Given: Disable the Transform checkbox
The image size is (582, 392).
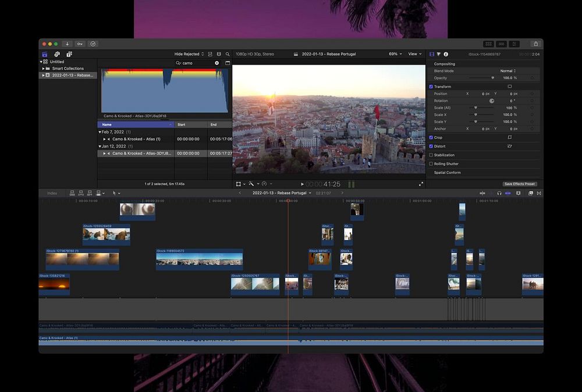Looking at the screenshot, I should [431, 87].
